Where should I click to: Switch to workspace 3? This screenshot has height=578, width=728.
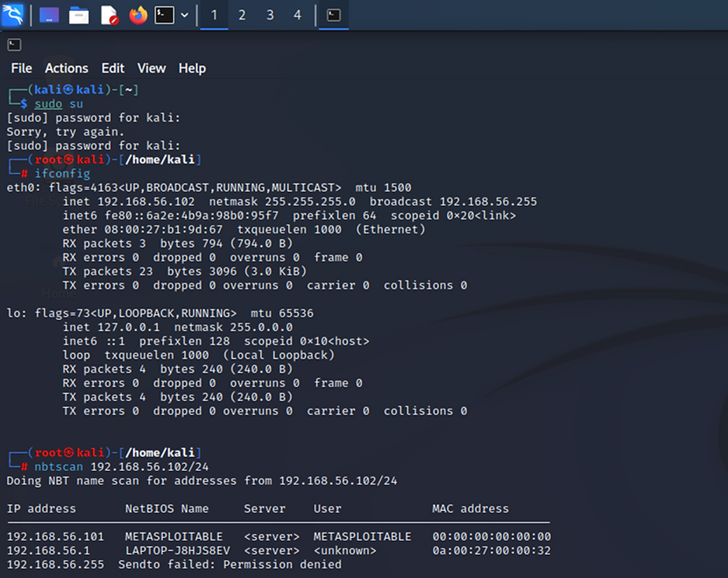(x=270, y=14)
